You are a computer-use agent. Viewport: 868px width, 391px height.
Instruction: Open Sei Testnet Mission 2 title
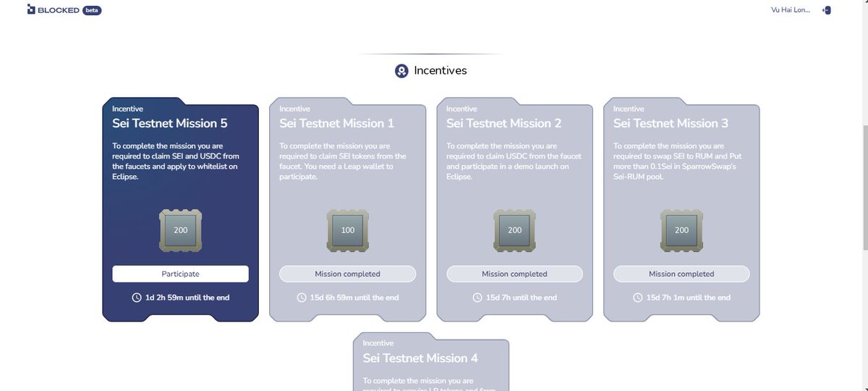tap(504, 123)
